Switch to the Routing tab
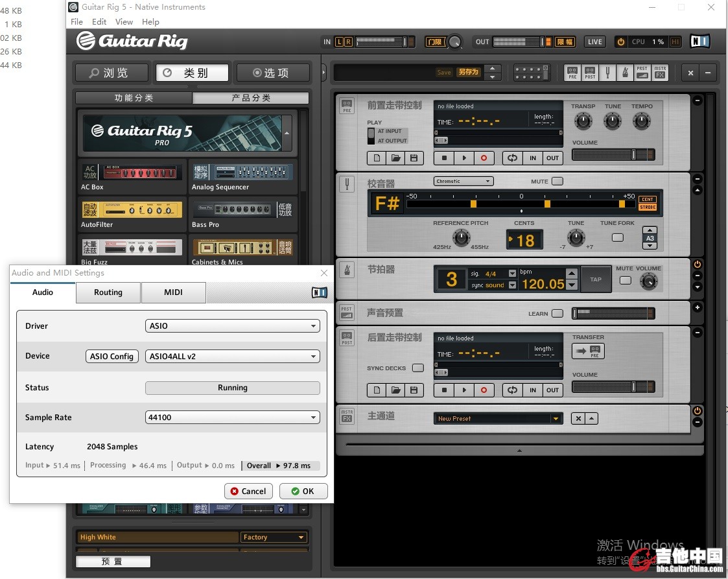This screenshot has width=728, height=579. tap(108, 292)
